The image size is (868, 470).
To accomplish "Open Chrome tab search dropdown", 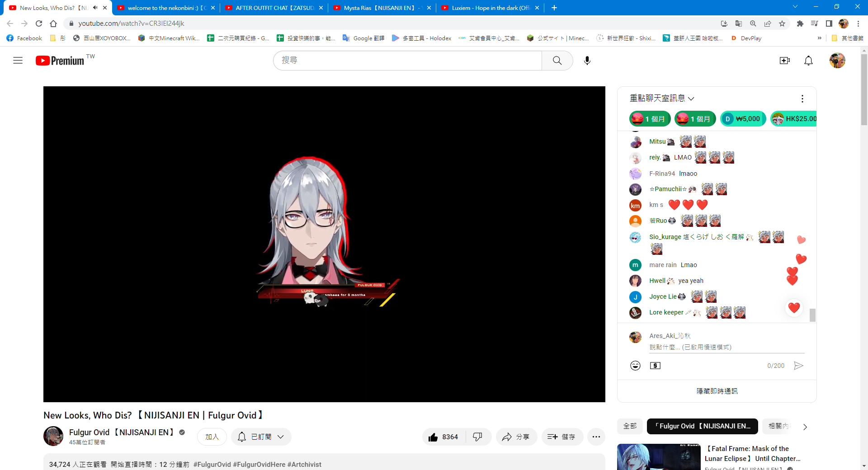I will pos(795,7).
